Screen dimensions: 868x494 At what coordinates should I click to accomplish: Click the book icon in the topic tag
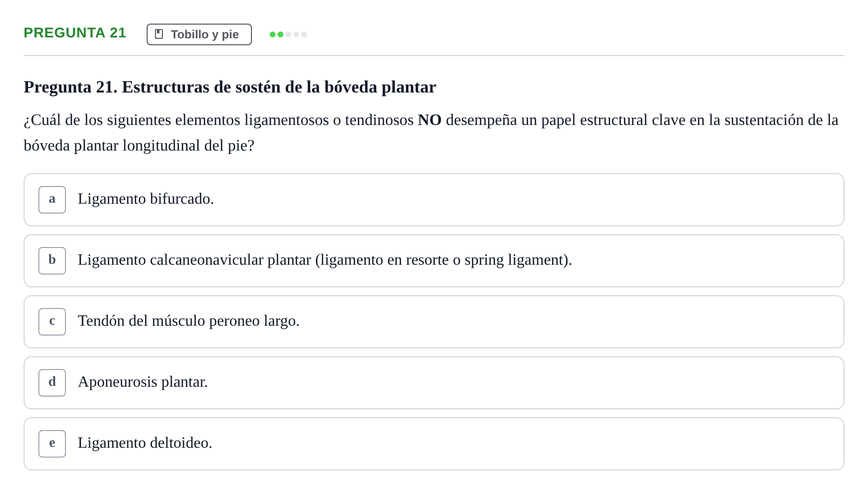pyautogui.click(x=159, y=34)
